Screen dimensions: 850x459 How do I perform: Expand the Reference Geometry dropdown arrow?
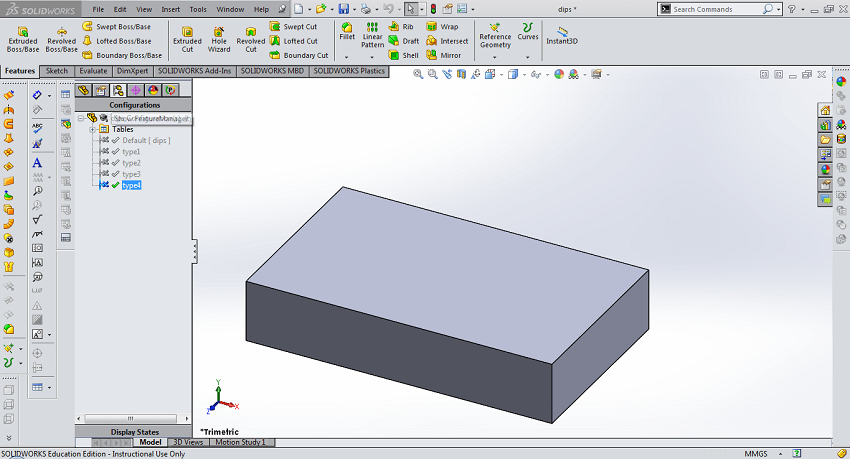pos(494,57)
